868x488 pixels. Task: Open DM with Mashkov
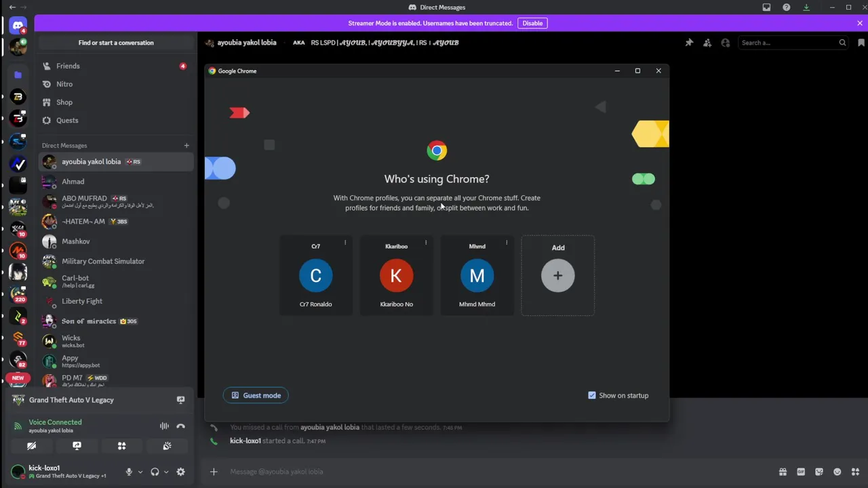coord(116,241)
